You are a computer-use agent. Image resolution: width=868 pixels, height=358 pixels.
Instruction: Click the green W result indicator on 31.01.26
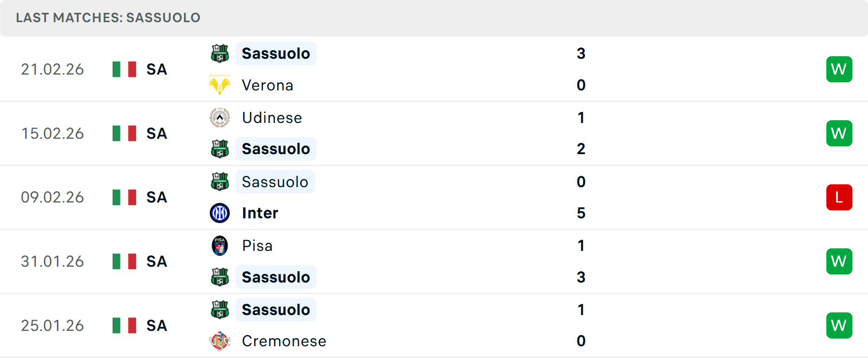tap(839, 261)
